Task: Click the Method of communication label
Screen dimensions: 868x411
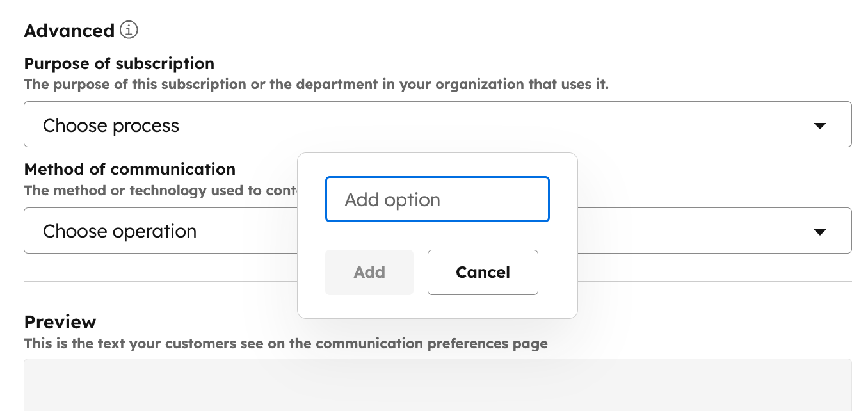Action: click(x=129, y=170)
